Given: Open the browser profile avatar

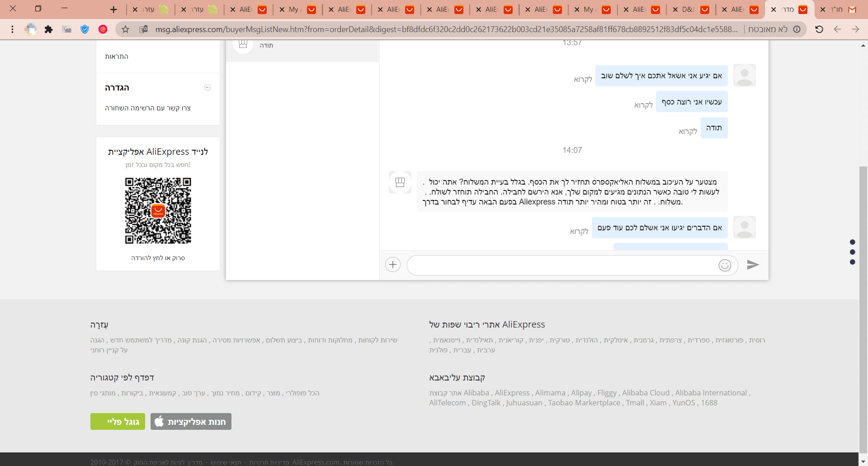Looking at the screenshot, I should pyautogui.click(x=31, y=29).
